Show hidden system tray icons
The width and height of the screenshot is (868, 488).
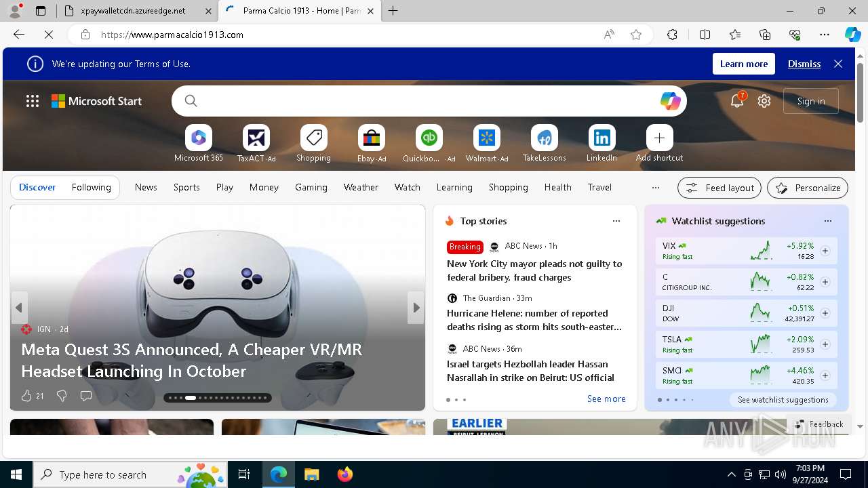(731, 474)
